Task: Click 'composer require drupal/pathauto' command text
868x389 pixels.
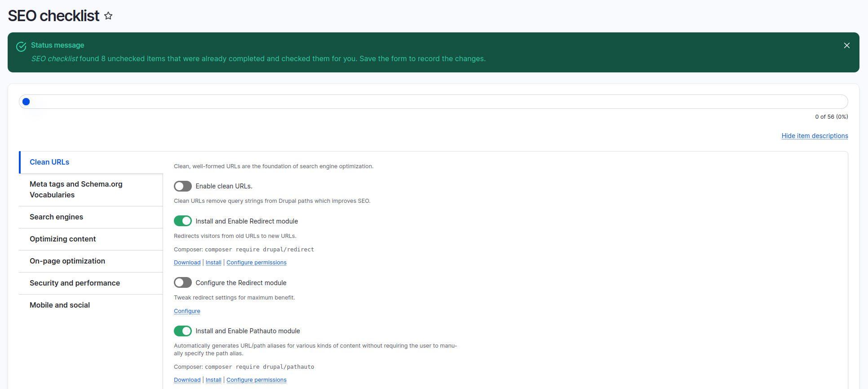Action: click(259, 367)
